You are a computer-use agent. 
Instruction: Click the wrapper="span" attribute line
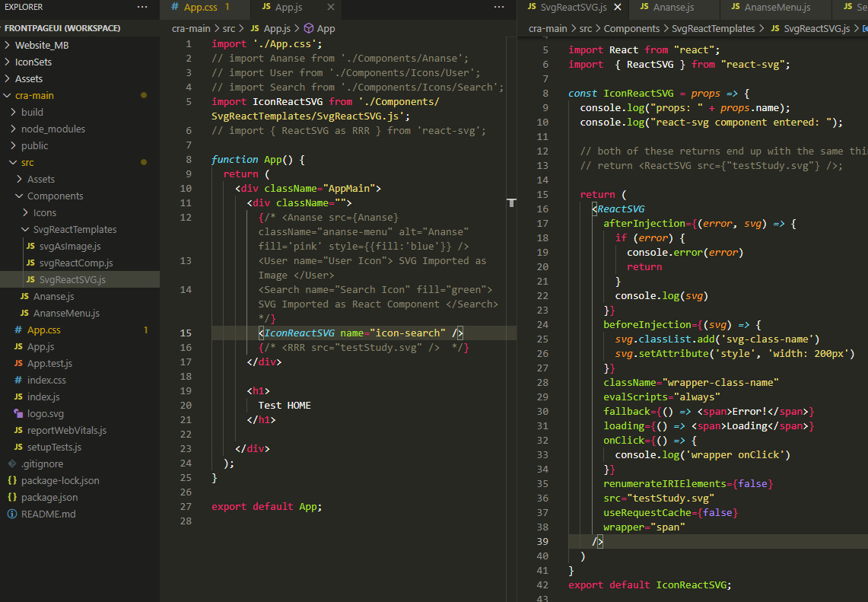pos(644,527)
